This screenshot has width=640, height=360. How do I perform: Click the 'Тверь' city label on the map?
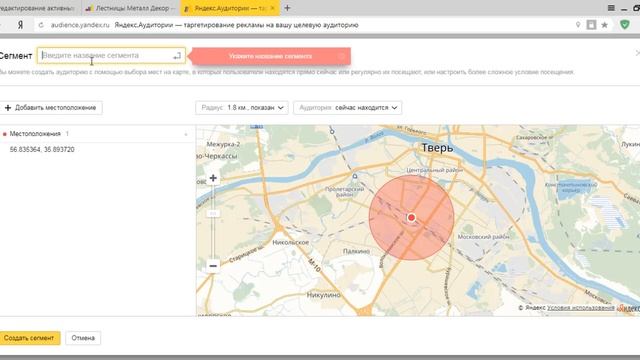coord(437,148)
